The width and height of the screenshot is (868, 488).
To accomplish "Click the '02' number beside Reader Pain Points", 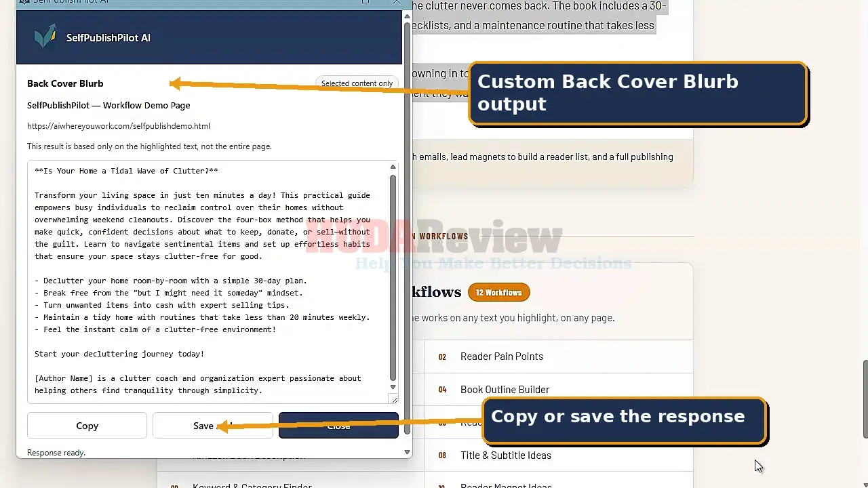I will (x=442, y=357).
